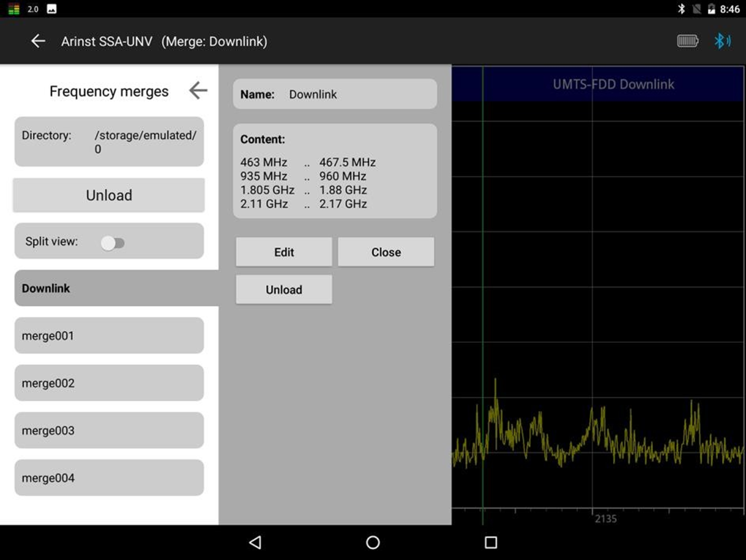Tap the blue Bluetooth connection icon
The height and width of the screenshot is (560, 746).
[x=722, y=41]
